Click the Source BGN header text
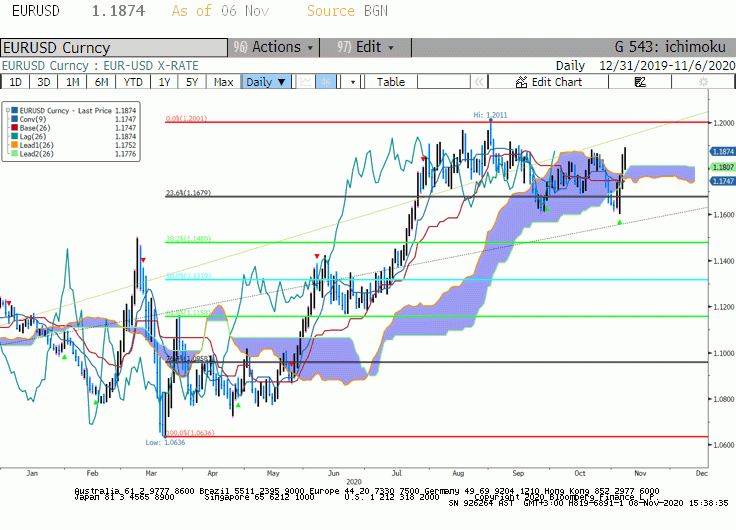The height and width of the screenshot is (530, 736). click(x=347, y=11)
